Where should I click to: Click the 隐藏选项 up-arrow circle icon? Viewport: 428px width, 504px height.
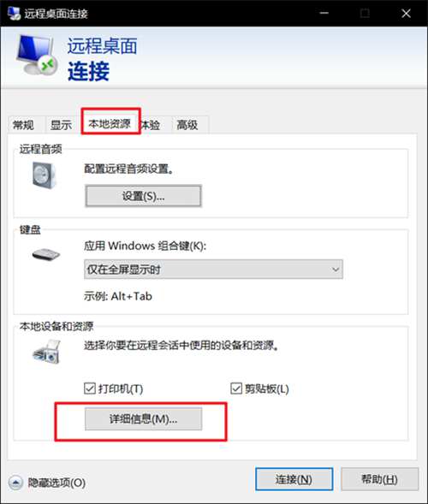(x=15, y=482)
